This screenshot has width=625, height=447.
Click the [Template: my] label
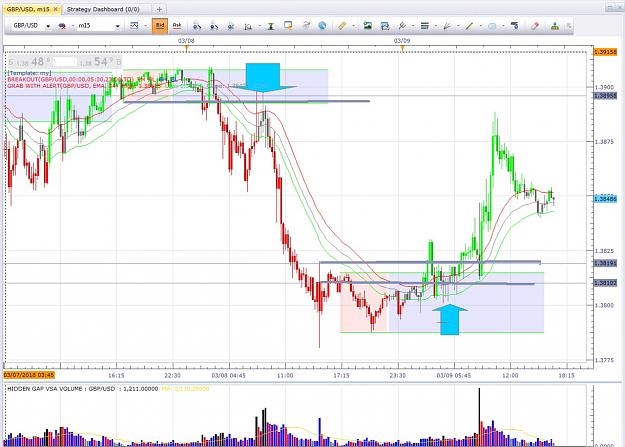click(29, 73)
